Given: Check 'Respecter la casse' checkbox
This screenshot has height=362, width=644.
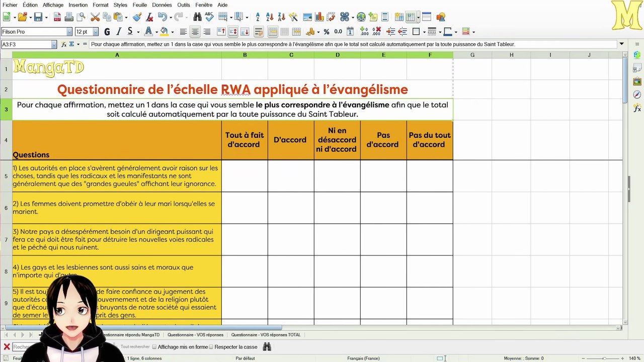Looking at the screenshot, I should (211, 347).
